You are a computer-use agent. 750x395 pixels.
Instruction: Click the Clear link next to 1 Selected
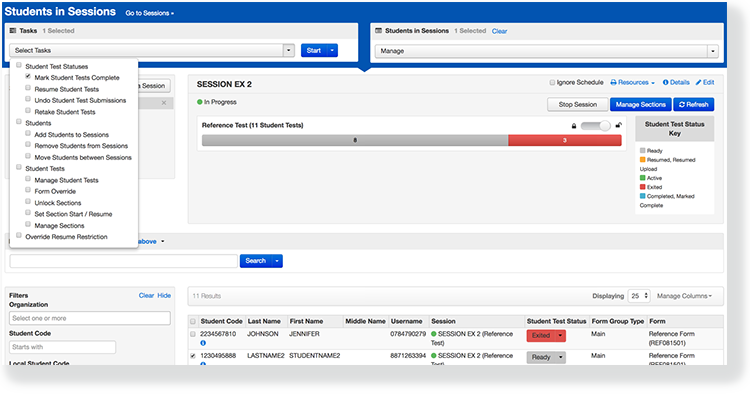499,31
